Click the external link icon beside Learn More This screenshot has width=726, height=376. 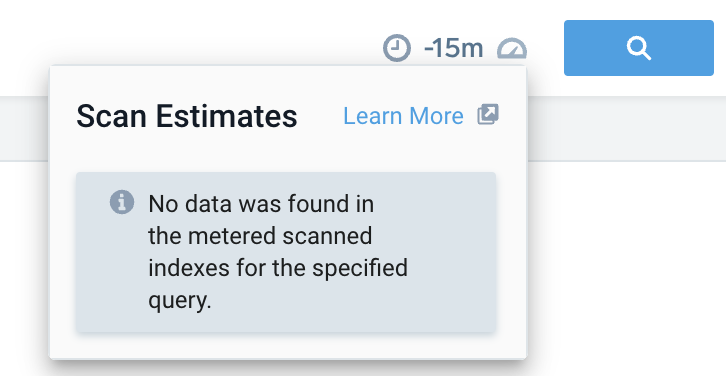[488, 114]
